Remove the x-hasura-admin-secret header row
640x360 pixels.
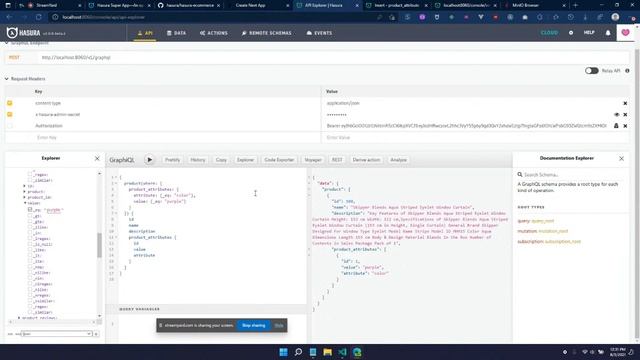pyautogui.click(x=625, y=115)
